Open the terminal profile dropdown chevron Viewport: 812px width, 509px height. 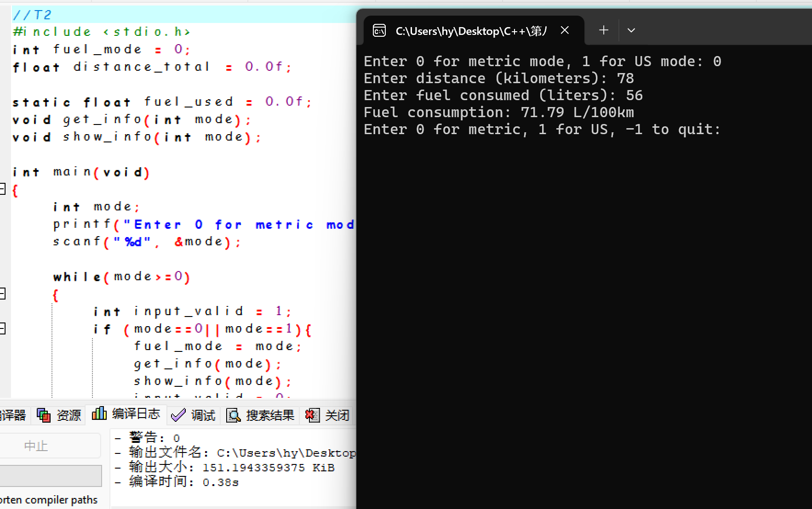(x=631, y=30)
